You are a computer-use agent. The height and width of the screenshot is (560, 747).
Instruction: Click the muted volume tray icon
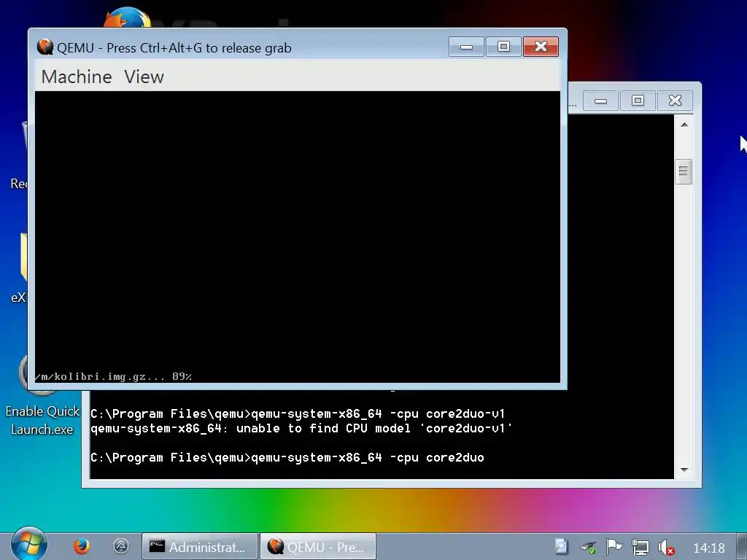[666, 548]
